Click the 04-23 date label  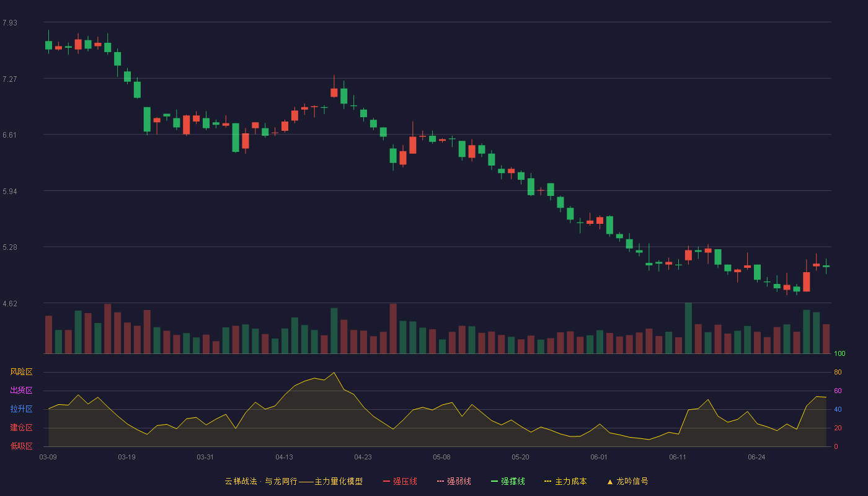coord(363,457)
